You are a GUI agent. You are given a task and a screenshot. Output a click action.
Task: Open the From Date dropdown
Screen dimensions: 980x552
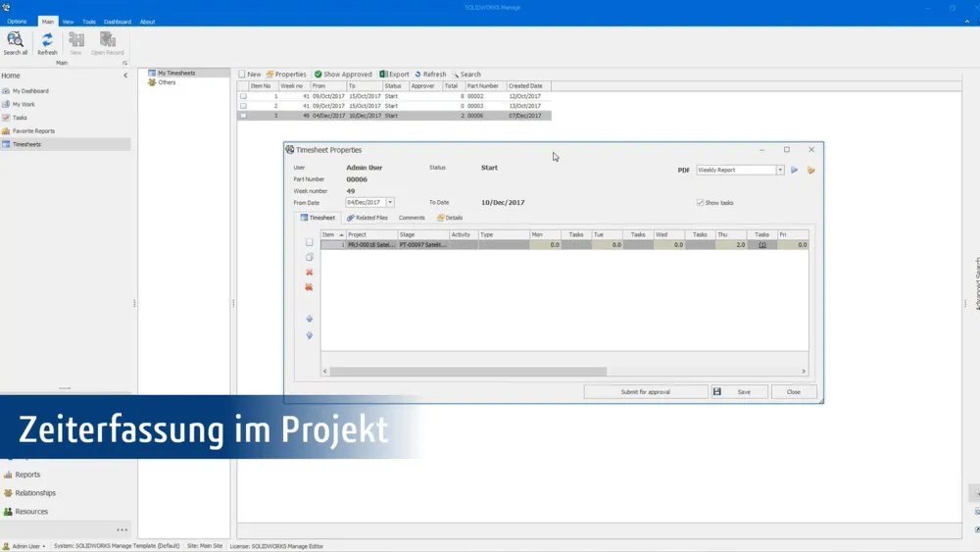pos(390,203)
